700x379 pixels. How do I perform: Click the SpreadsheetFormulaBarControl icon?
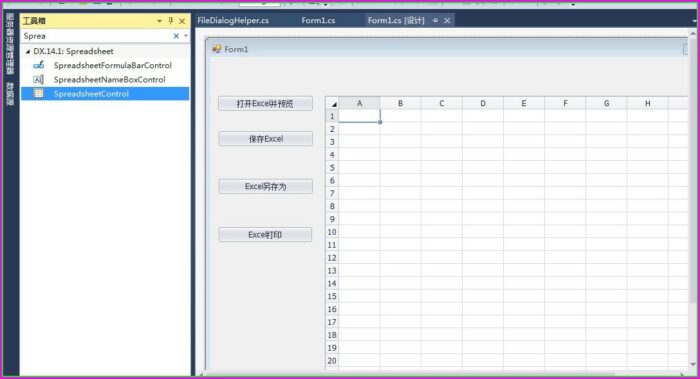coord(39,65)
